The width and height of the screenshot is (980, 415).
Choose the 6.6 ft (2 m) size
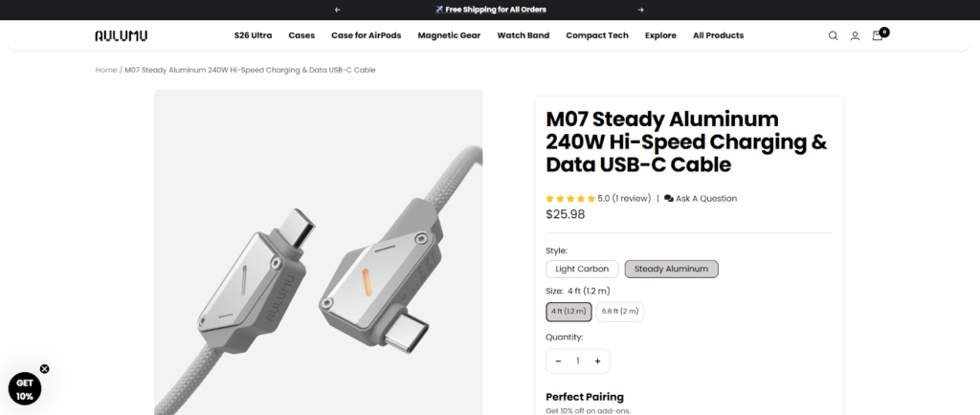point(621,311)
